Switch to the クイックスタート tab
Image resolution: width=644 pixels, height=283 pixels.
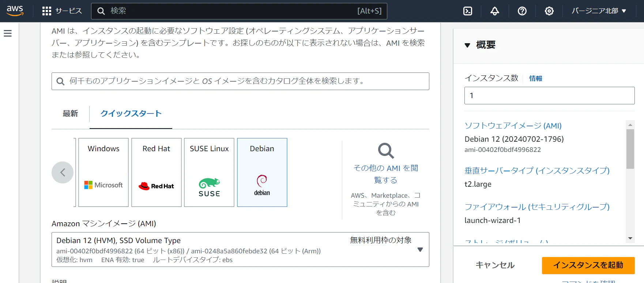click(131, 113)
